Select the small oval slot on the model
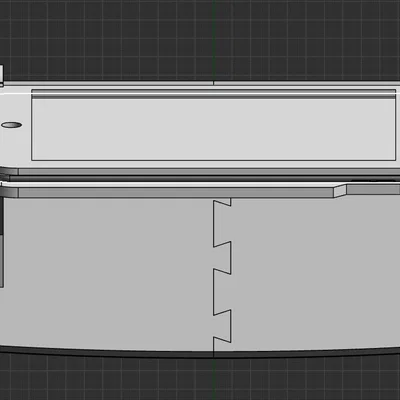 tap(12, 125)
